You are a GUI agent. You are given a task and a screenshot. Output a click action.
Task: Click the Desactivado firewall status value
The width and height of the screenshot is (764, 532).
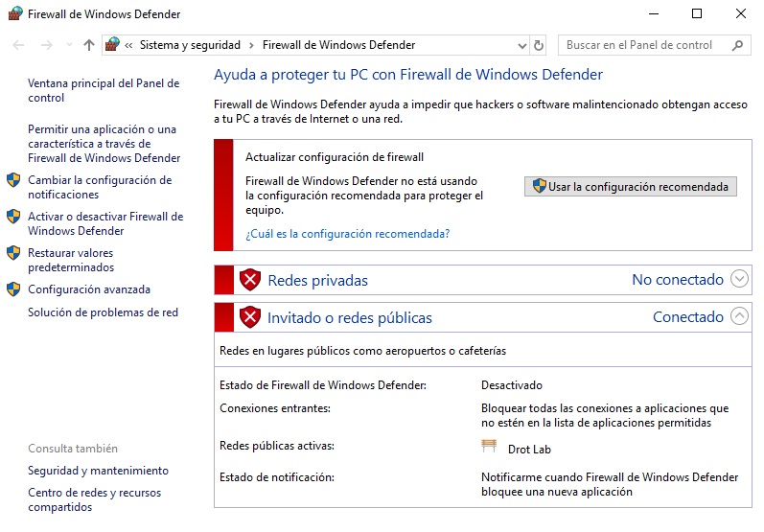pos(512,385)
